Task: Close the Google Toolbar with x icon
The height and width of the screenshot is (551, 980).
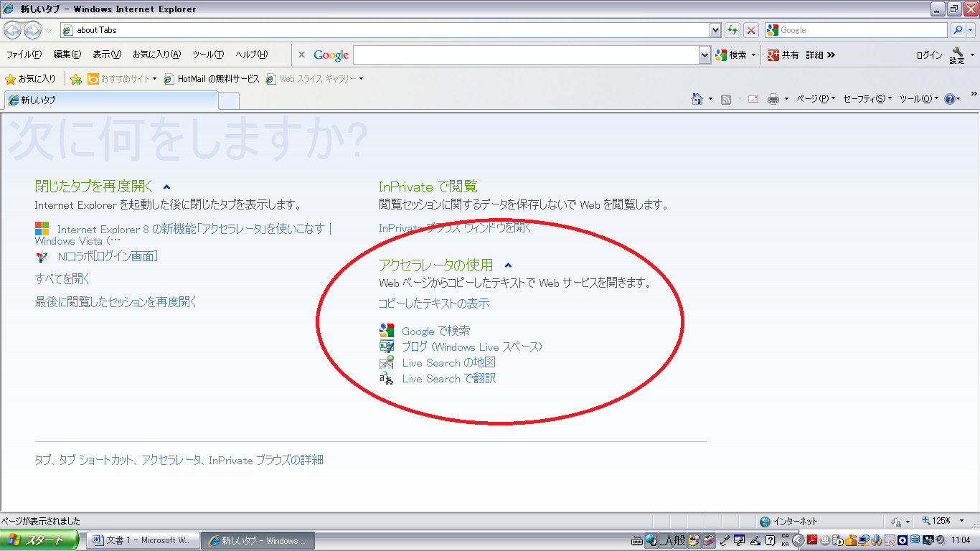Action: [x=301, y=55]
